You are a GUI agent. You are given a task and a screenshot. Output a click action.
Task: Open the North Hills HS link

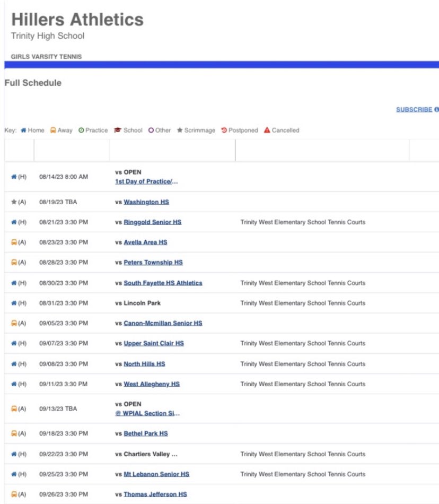[145, 364]
